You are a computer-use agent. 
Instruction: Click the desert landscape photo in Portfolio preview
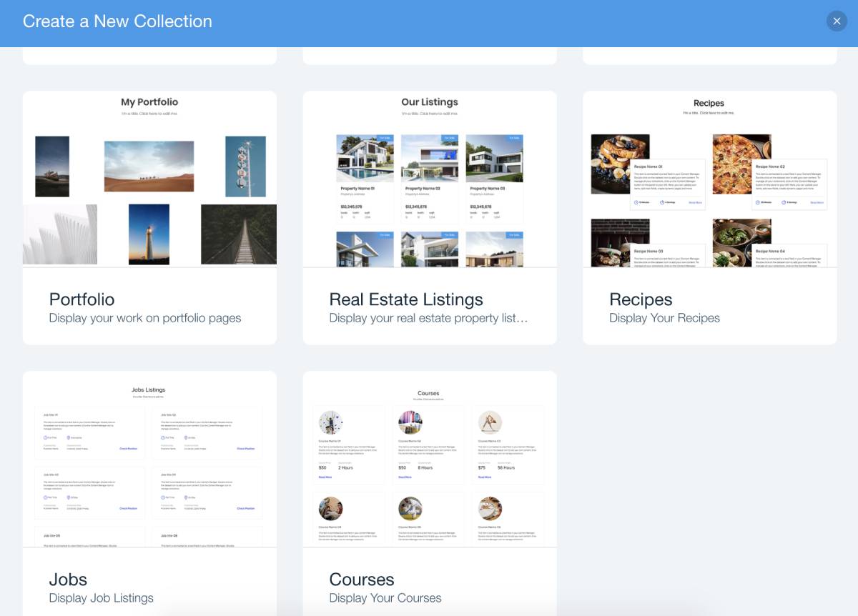[x=149, y=166]
